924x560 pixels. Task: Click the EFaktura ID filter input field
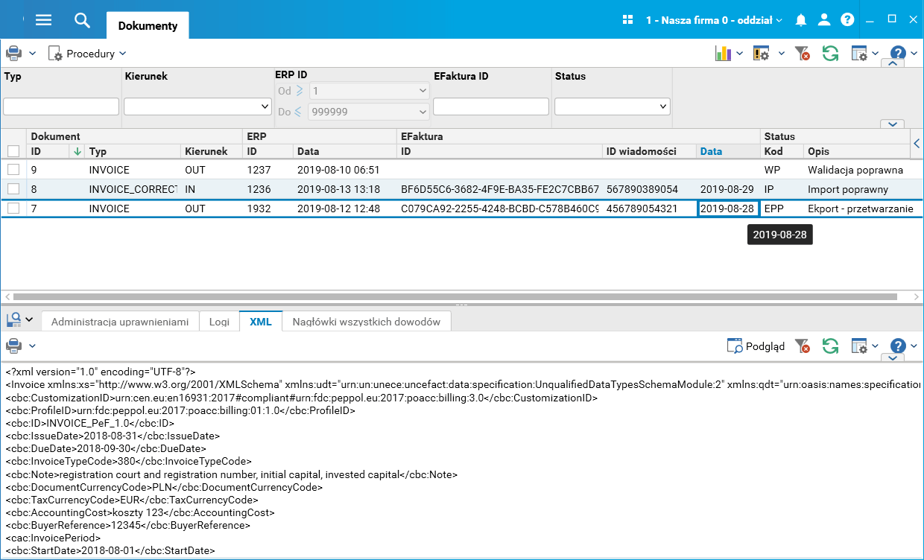[490, 106]
